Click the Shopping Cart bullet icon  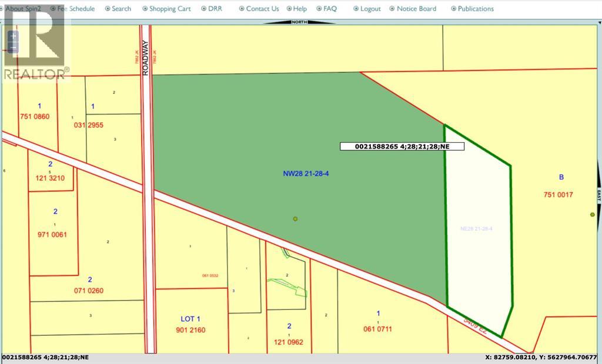[x=145, y=8]
